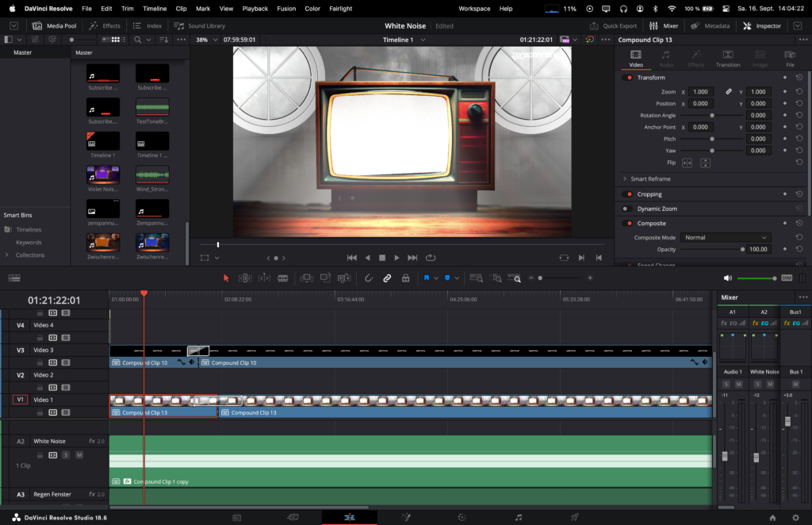Open the Color page icon
Viewport: 812px width, 525px height.
click(462, 517)
